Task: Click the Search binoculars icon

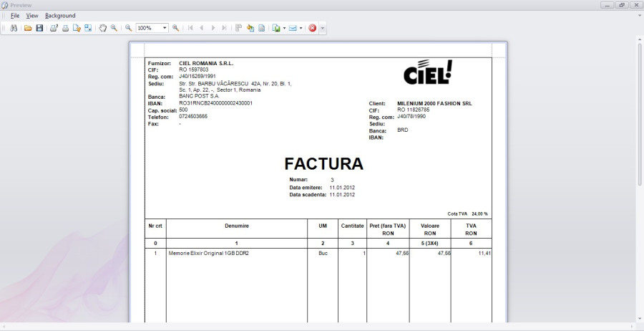Action: point(14,28)
